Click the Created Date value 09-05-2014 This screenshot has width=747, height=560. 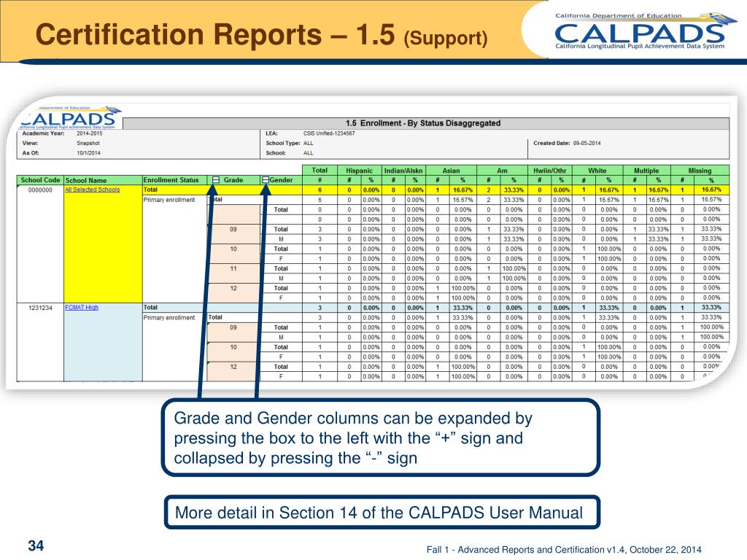click(587, 143)
